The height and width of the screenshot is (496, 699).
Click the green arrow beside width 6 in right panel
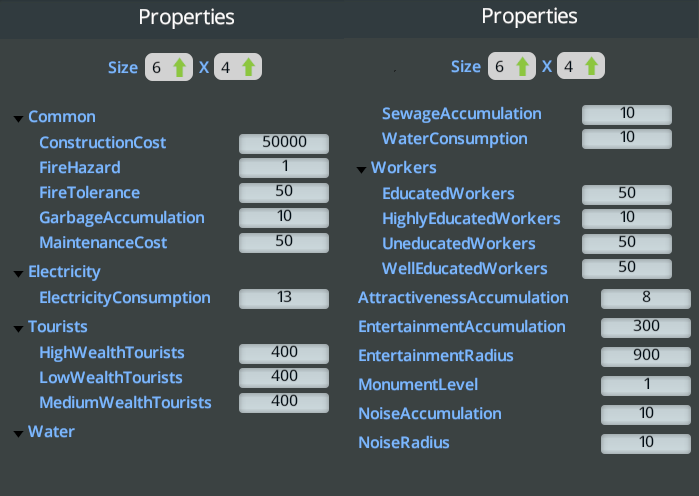click(x=522, y=67)
